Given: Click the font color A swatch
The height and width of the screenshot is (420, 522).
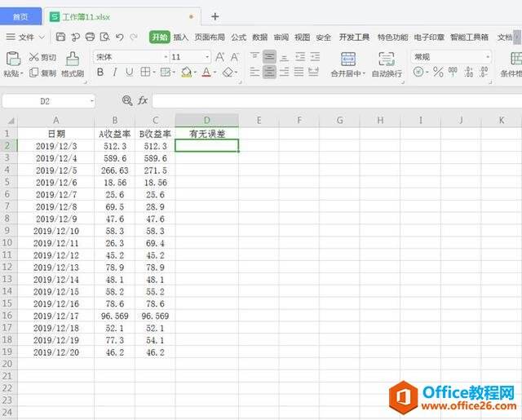Looking at the screenshot, I should click(x=206, y=73).
